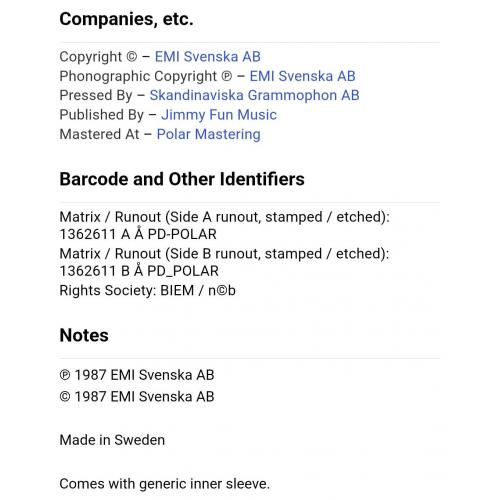
Task: Open the Copyright EMI Svenska AB link
Action: [x=208, y=57]
